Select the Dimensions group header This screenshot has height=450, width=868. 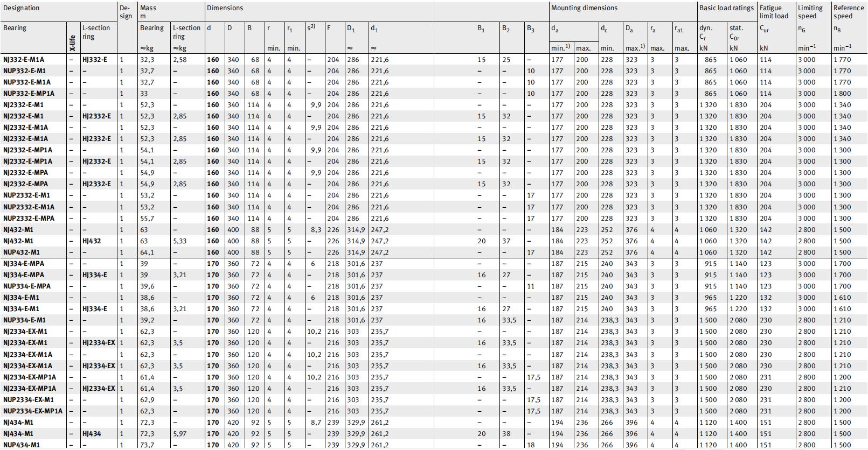(225, 8)
